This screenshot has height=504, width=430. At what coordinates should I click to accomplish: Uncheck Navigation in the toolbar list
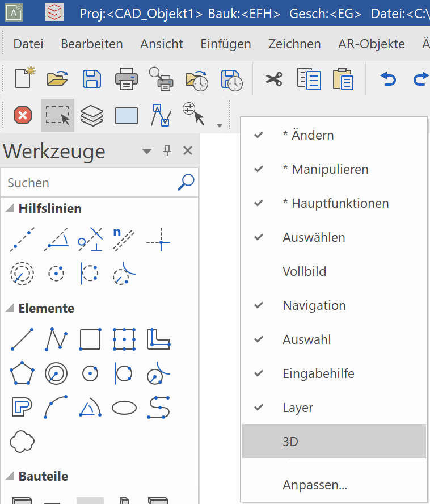point(314,305)
